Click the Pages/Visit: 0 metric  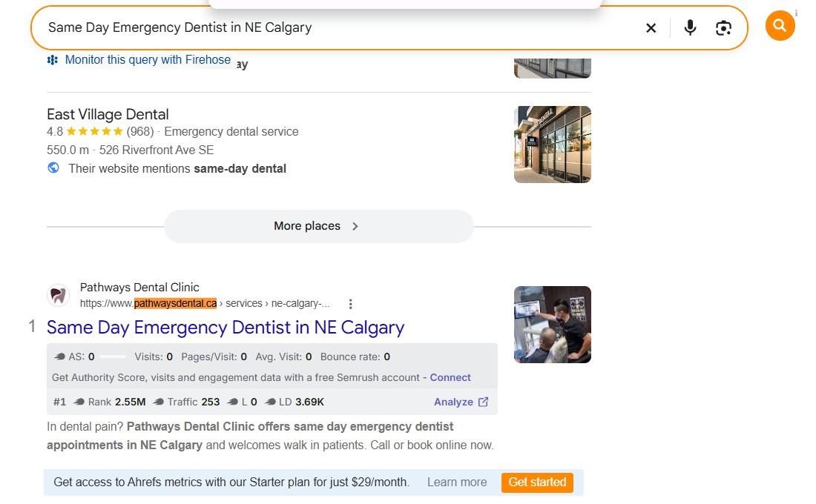[214, 357]
